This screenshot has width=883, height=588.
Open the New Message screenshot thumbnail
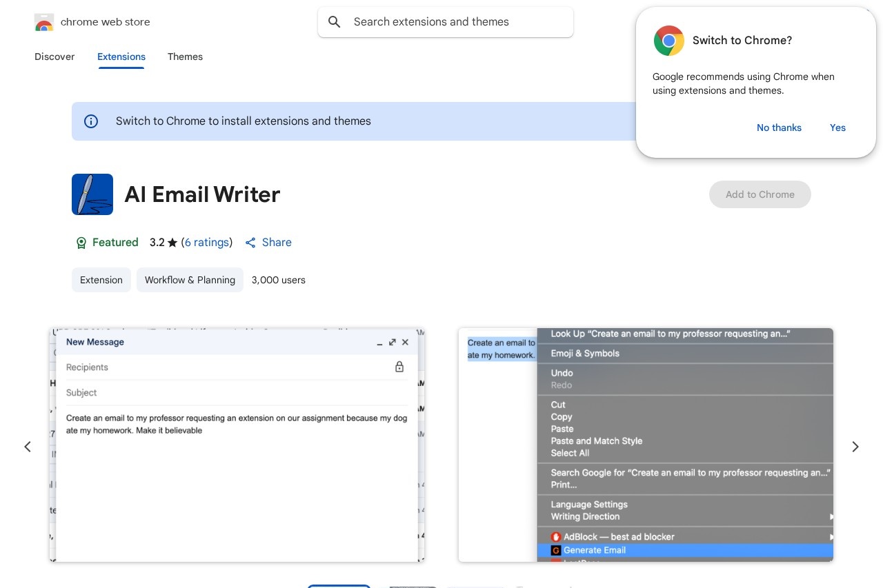237,445
